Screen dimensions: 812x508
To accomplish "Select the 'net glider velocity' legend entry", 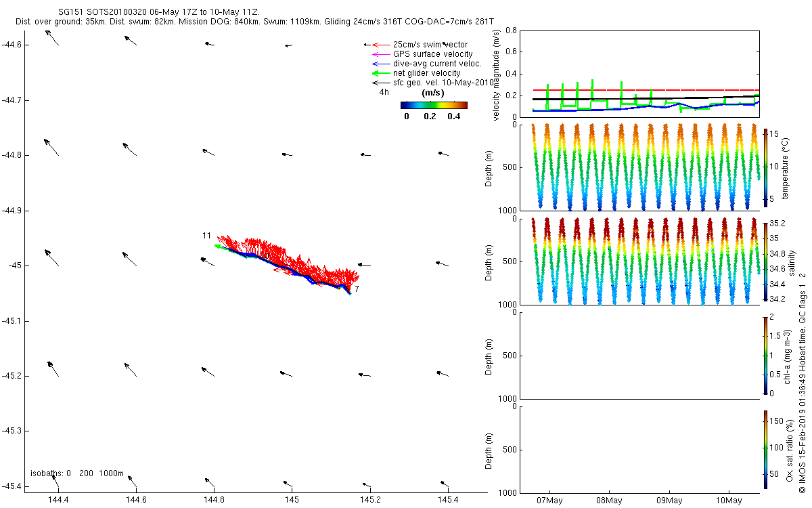I will coord(416,73).
